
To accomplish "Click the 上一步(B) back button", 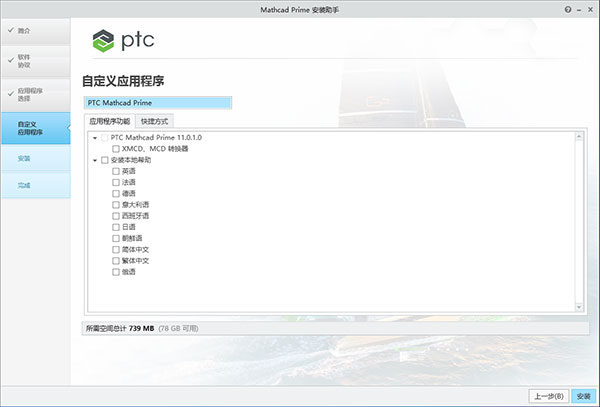I will click(x=549, y=396).
